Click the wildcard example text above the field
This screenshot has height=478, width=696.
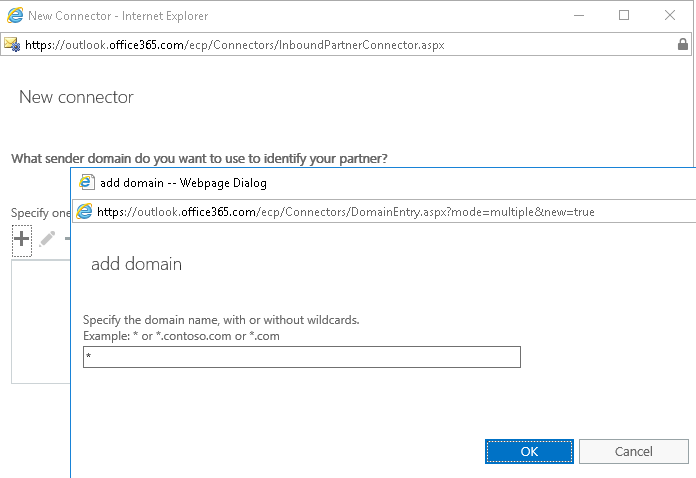coord(181,336)
